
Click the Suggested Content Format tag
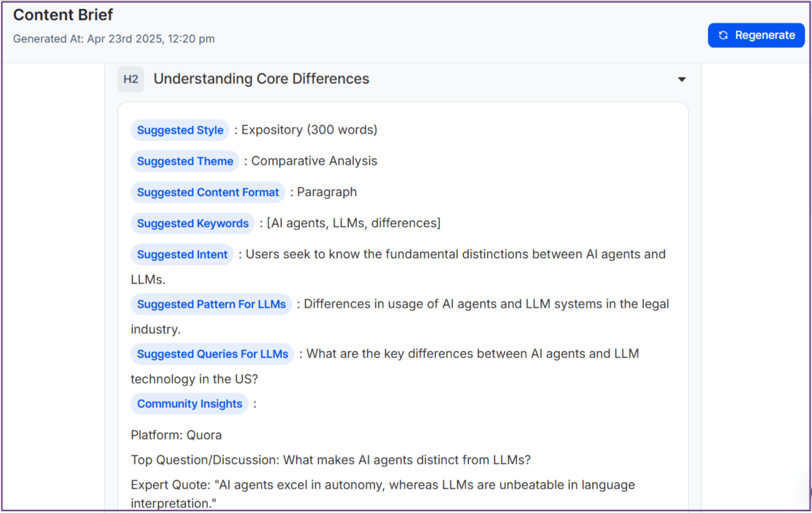(x=208, y=192)
